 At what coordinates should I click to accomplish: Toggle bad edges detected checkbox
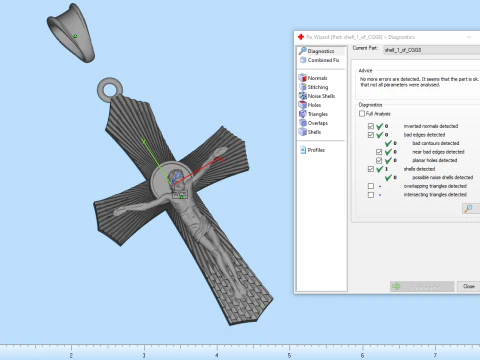click(x=371, y=135)
